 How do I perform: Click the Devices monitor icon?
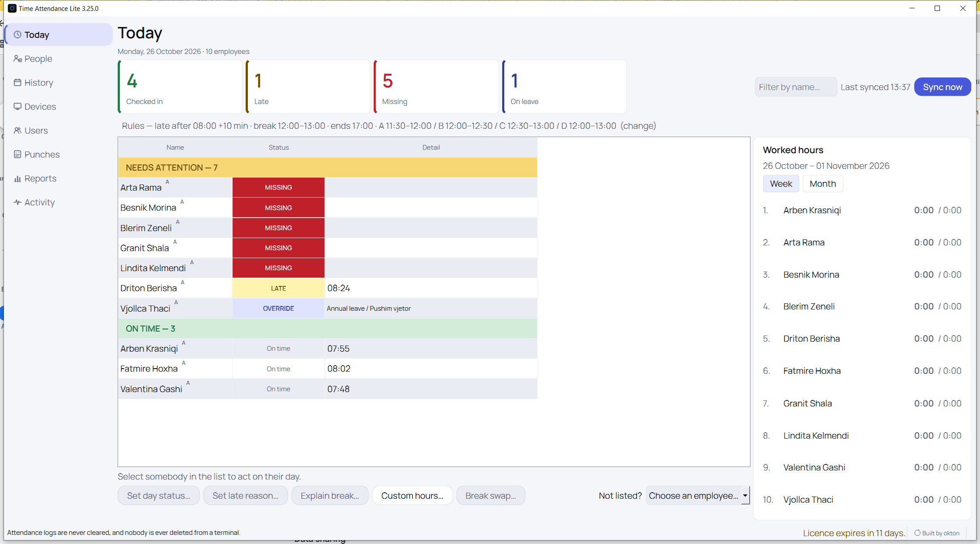click(x=17, y=107)
